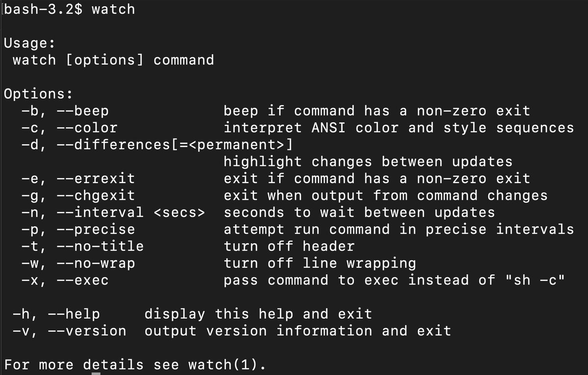Click the --no-wrap option flag
The width and height of the screenshot is (588, 375).
[96, 263]
